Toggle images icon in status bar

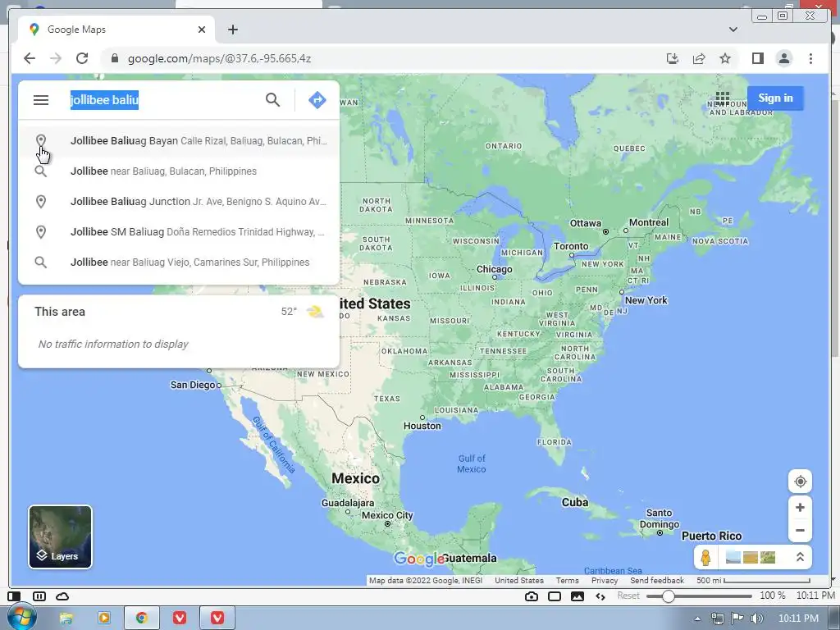point(577,596)
